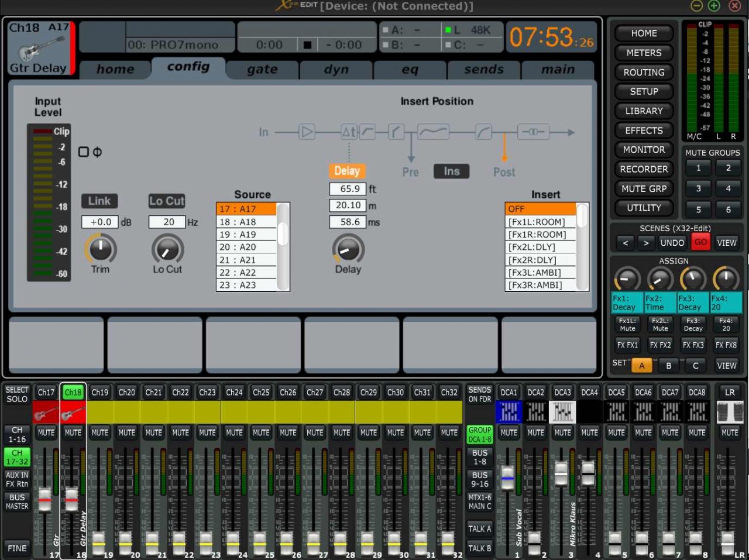Viewport: 749px width, 560px height.
Task: Click the Lo Cut Hz value field
Action: 167,222
